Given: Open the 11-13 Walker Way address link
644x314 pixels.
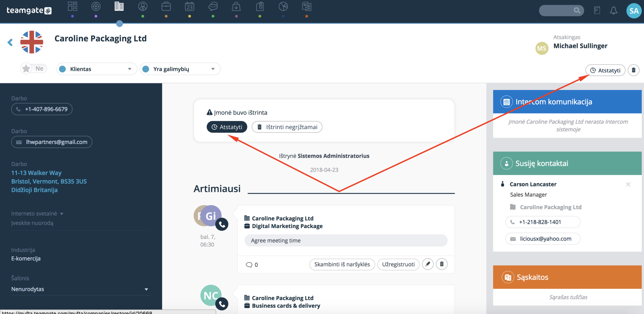Looking at the screenshot, I should click(x=49, y=181).
